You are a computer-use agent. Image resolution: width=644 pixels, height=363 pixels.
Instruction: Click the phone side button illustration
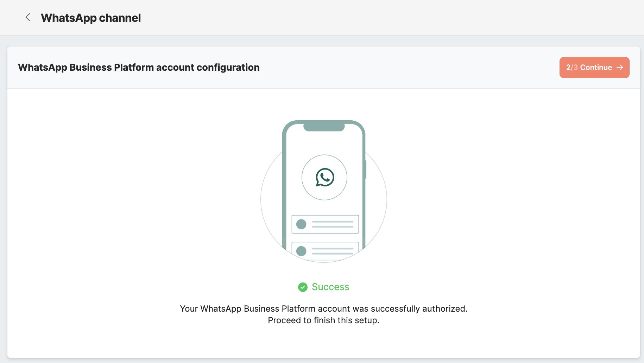click(x=366, y=170)
